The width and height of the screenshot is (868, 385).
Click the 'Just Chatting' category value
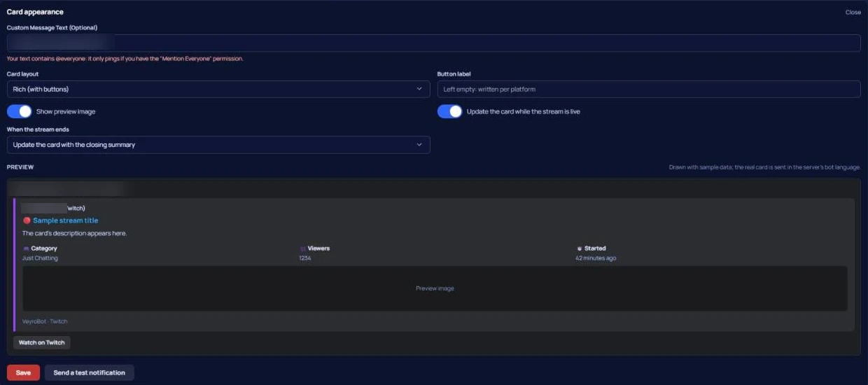pos(40,258)
